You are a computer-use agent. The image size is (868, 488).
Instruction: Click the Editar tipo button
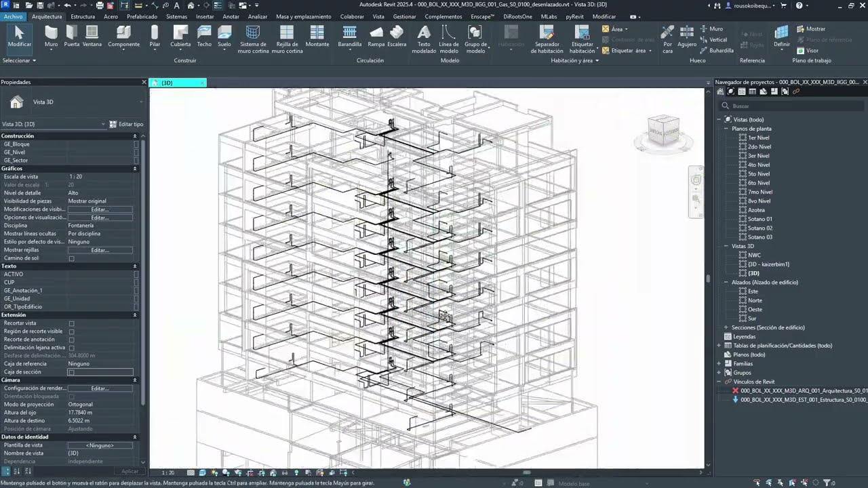click(x=127, y=124)
